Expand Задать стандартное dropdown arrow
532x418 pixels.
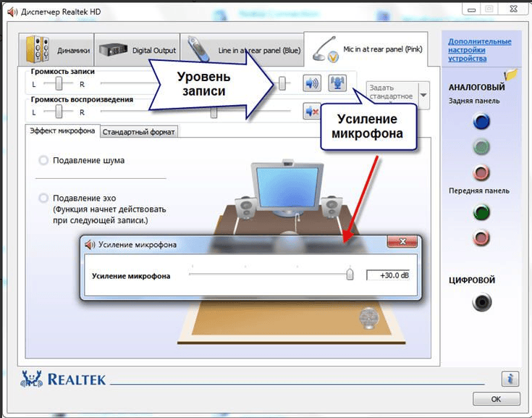pyautogui.click(x=423, y=95)
